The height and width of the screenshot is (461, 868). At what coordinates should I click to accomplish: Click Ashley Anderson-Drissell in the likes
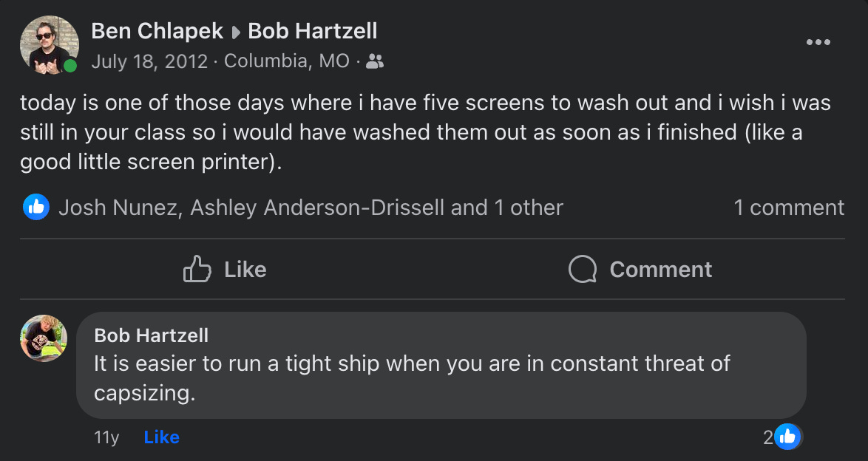coord(318,208)
